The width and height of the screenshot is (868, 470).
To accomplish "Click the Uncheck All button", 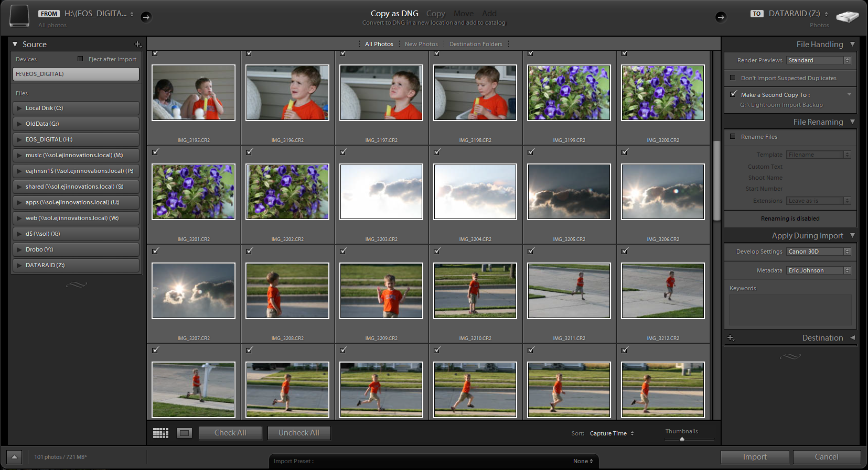I will click(298, 433).
